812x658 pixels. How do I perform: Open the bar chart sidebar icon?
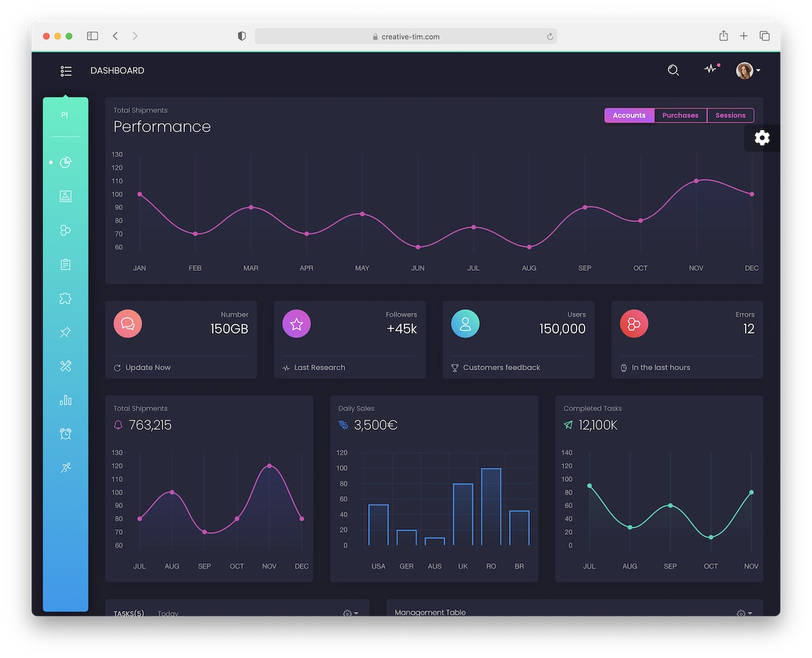point(66,400)
